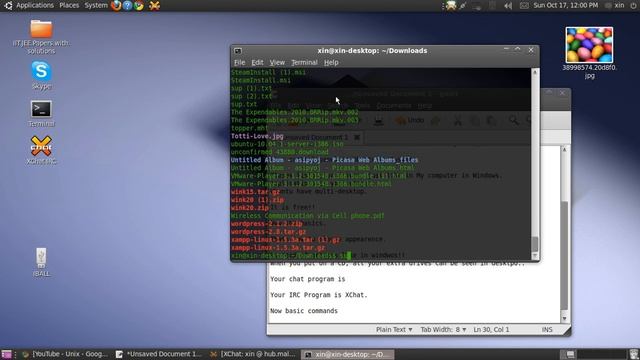Open the Places menu

point(69,5)
